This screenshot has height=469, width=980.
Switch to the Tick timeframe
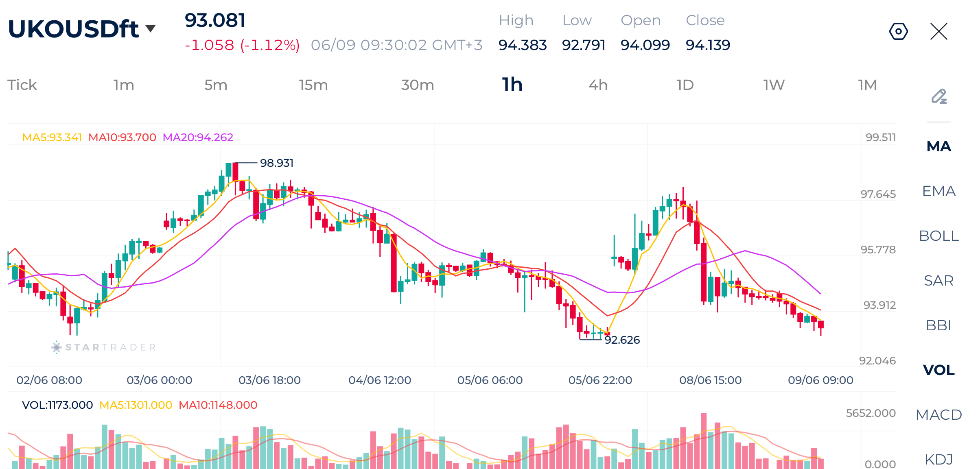(22, 85)
